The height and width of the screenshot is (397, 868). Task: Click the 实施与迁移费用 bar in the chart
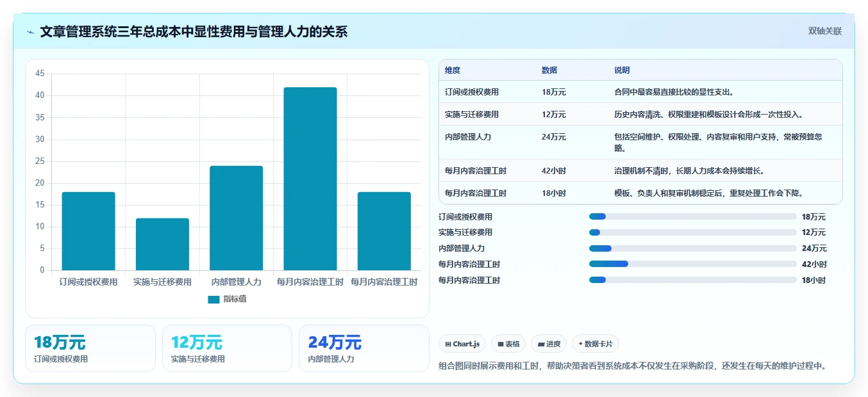[x=162, y=244]
